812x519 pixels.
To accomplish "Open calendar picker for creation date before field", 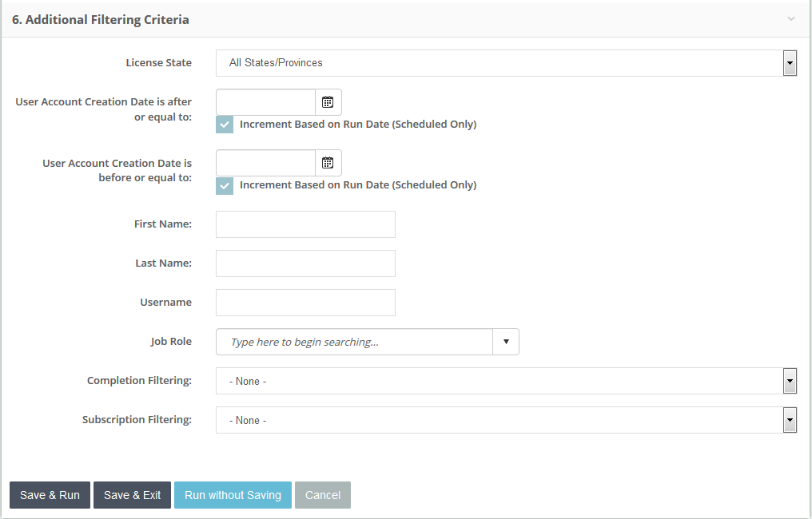I will tap(328, 163).
